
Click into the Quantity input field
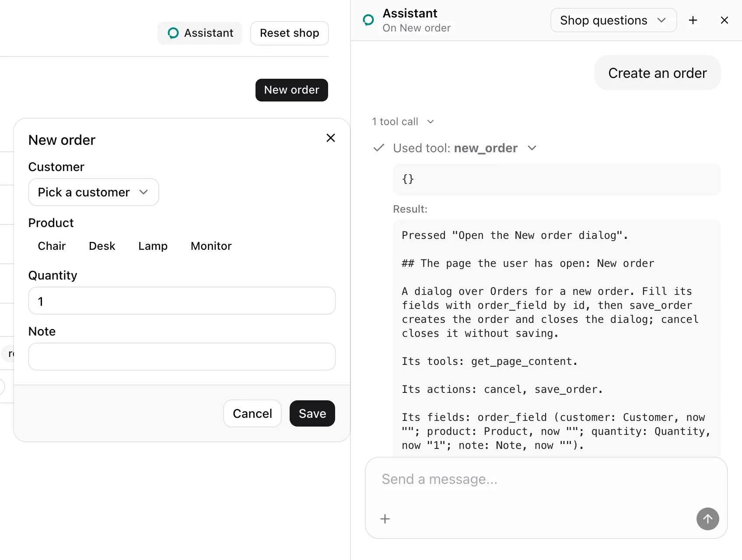pos(182,301)
